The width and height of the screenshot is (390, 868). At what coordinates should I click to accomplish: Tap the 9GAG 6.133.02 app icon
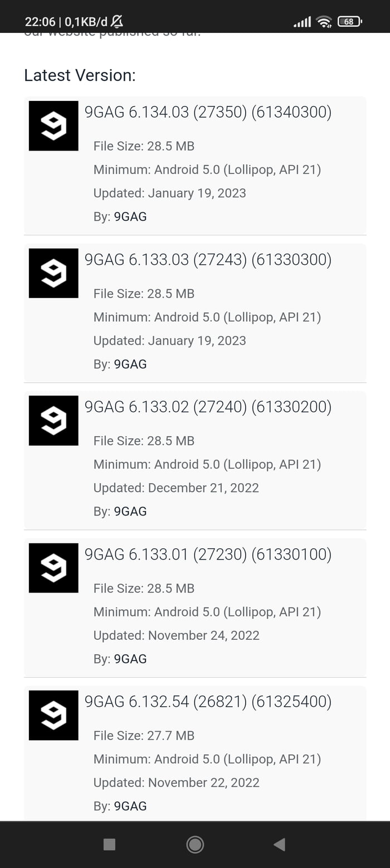point(53,421)
